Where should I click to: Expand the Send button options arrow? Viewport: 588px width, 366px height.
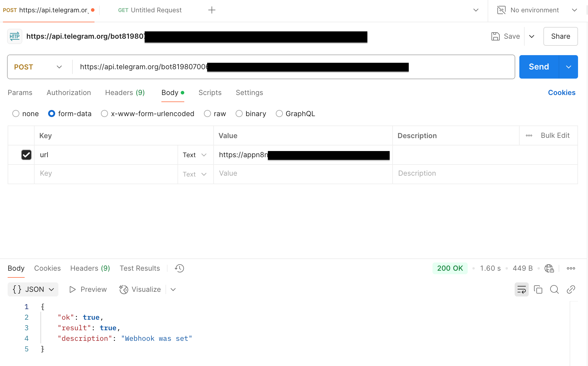click(x=569, y=67)
